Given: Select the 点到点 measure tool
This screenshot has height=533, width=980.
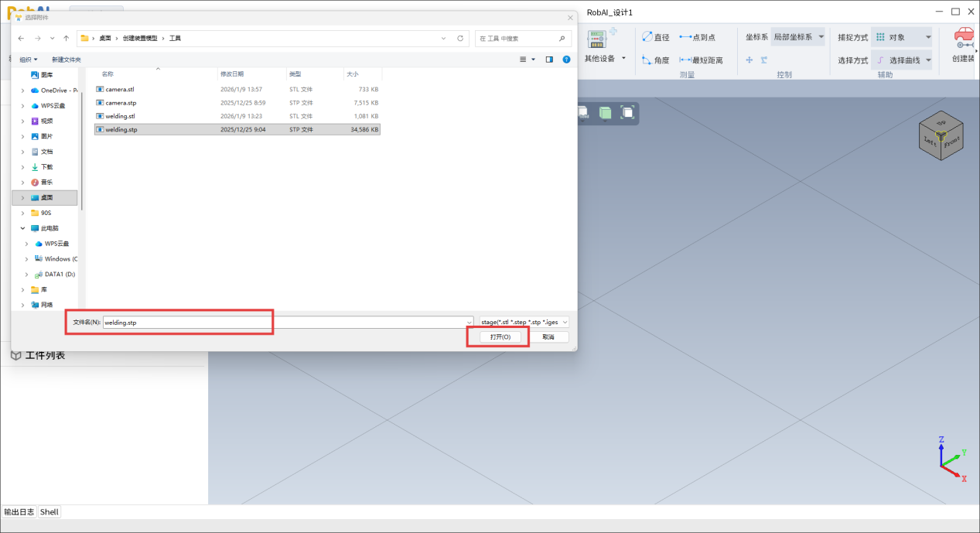Looking at the screenshot, I should coord(697,37).
